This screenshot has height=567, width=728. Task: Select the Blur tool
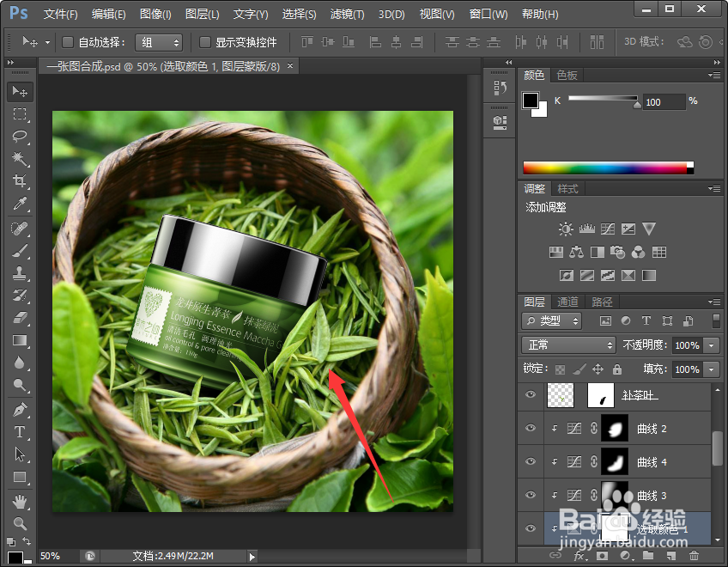click(20, 363)
